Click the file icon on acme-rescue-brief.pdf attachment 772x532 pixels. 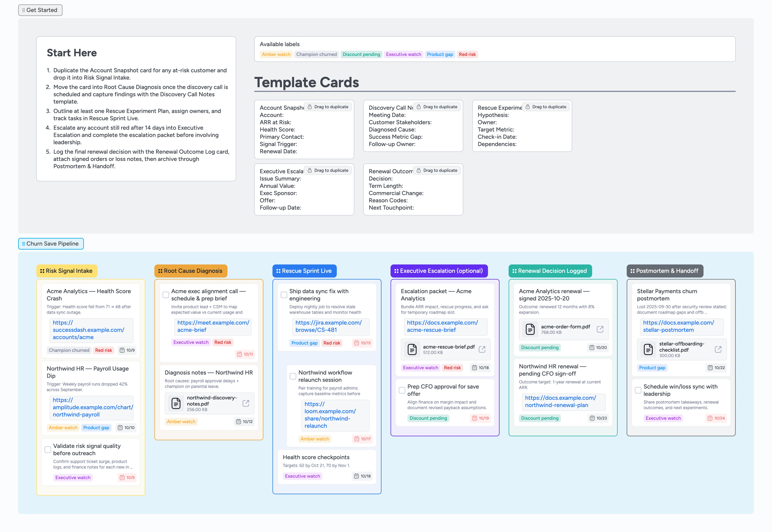[412, 349]
